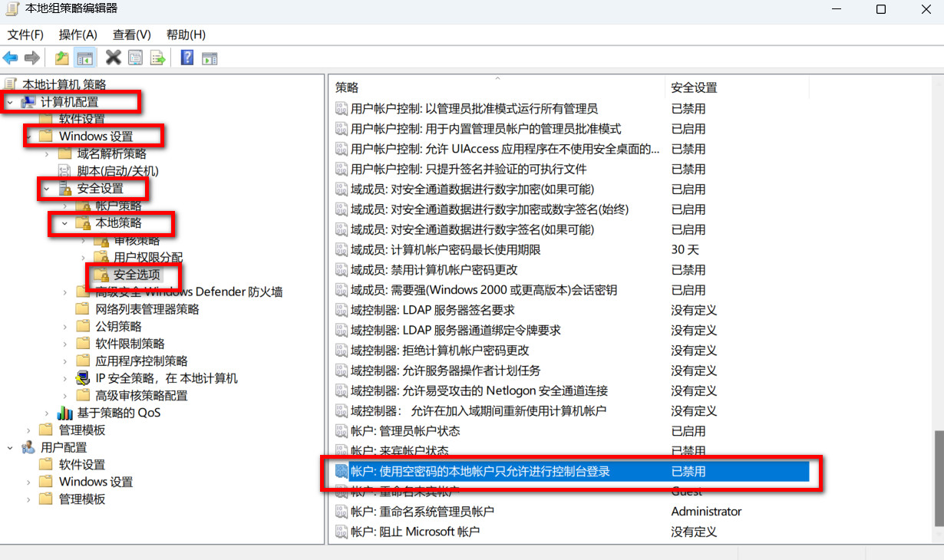
Task: Open Properties from the toolbar icon
Action: pos(136,58)
